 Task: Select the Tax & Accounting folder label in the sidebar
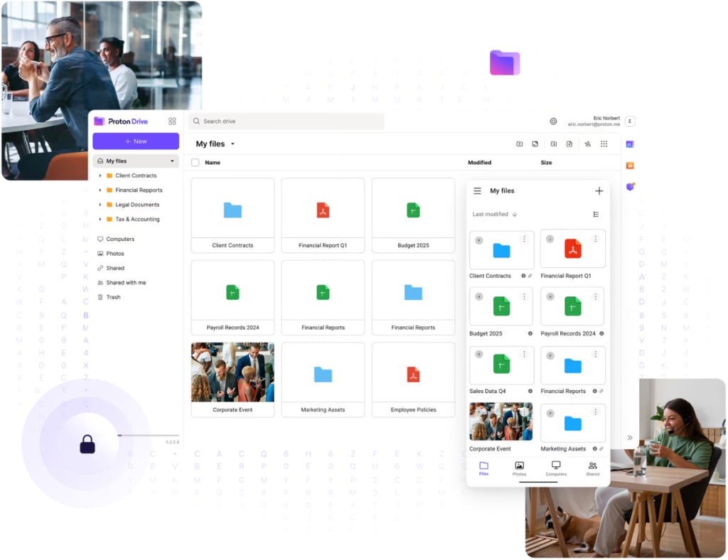pos(137,219)
